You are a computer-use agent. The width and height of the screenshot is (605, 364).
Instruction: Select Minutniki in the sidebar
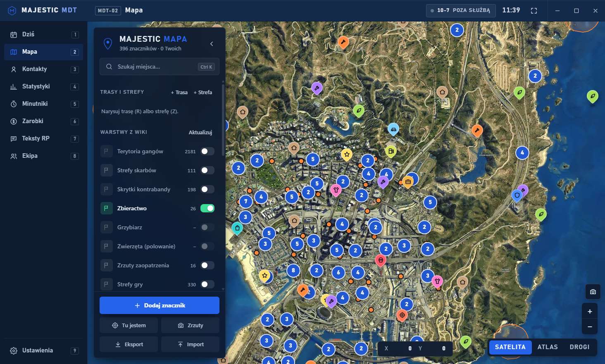44,104
